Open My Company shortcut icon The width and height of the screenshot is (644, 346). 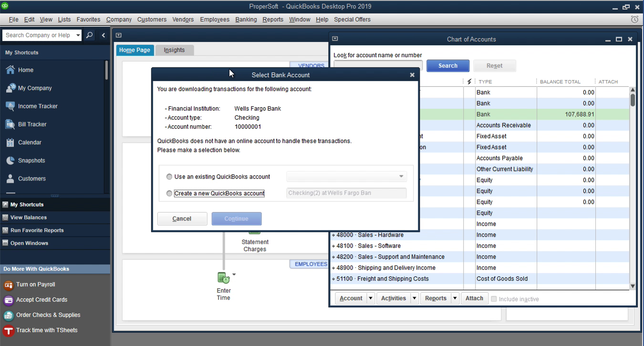[x=10, y=88]
